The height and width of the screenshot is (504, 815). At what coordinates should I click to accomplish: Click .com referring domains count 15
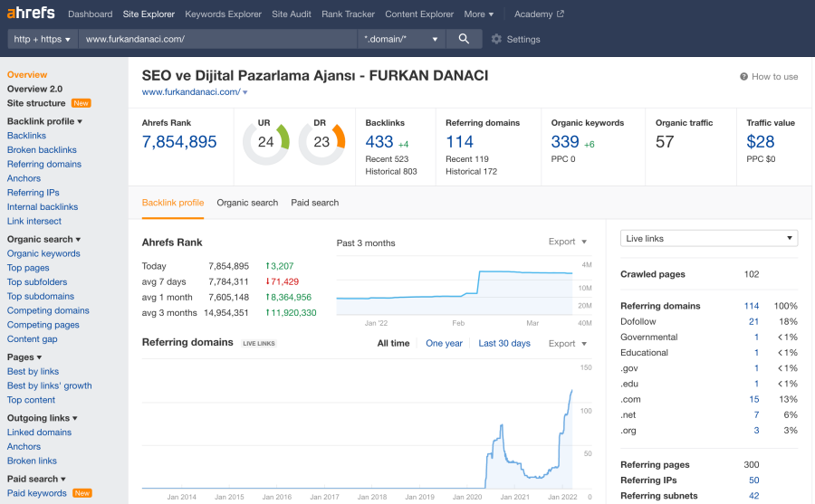(753, 400)
